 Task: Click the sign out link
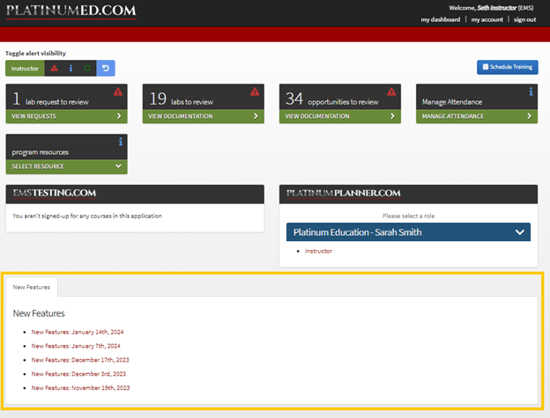[525, 20]
